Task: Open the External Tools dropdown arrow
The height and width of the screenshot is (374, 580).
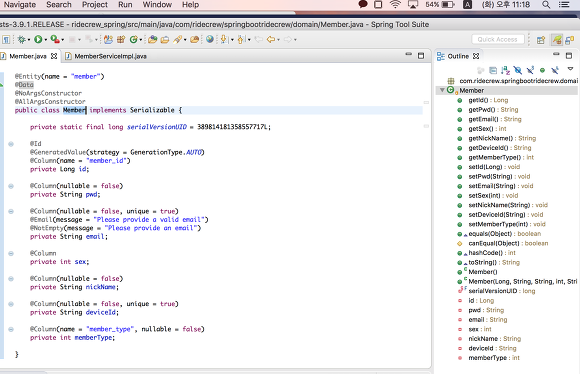Action: click(x=63, y=40)
